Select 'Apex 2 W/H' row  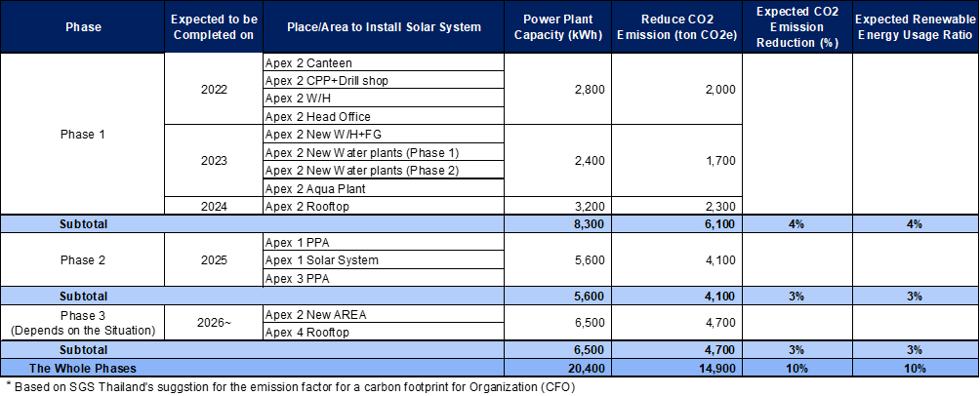(x=384, y=99)
